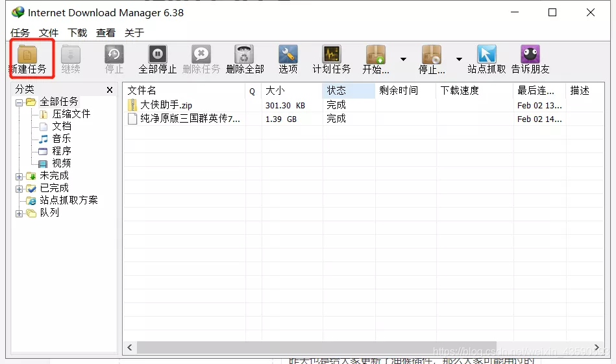Open the 计划任务 scheduler icon

pos(332,55)
